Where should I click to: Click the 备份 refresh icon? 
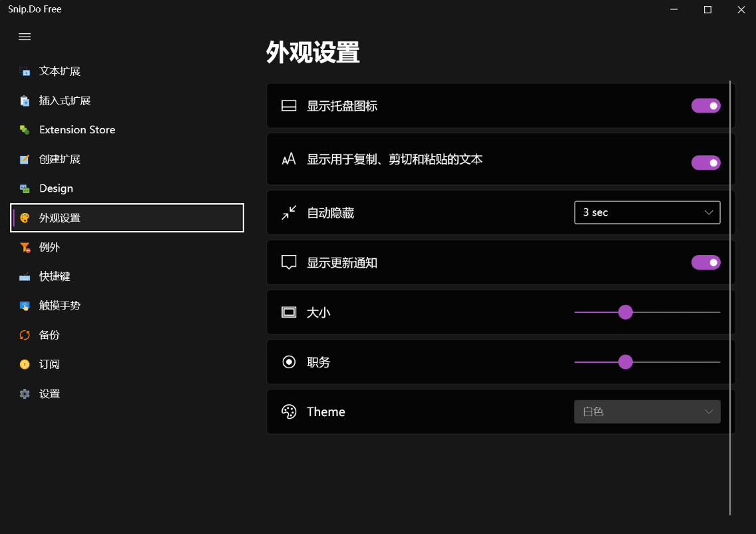point(25,336)
